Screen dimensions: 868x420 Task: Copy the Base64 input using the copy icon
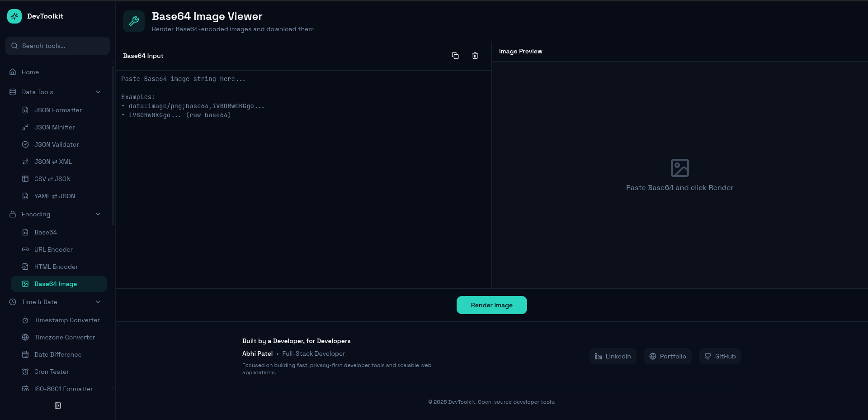(455, 55)
